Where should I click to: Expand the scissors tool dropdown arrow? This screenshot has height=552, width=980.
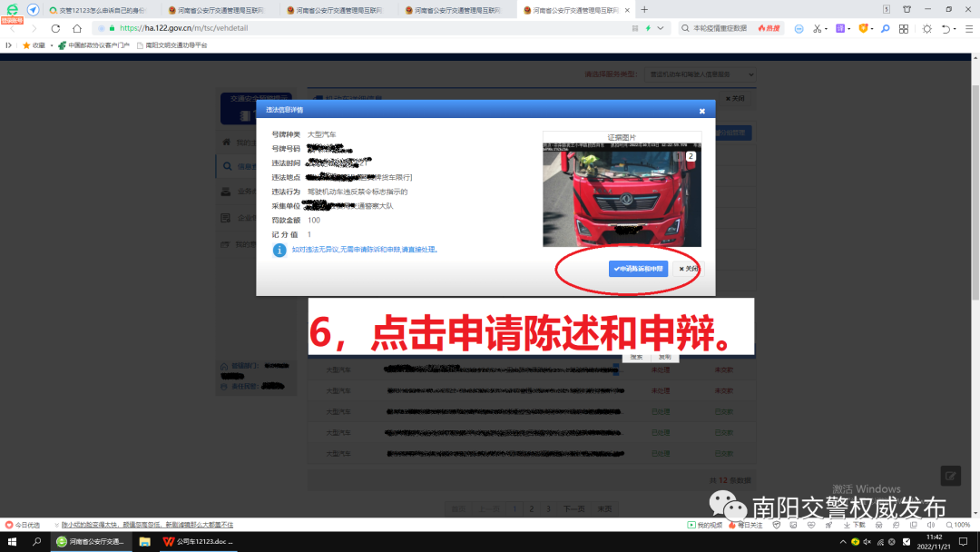pos(827,29)
